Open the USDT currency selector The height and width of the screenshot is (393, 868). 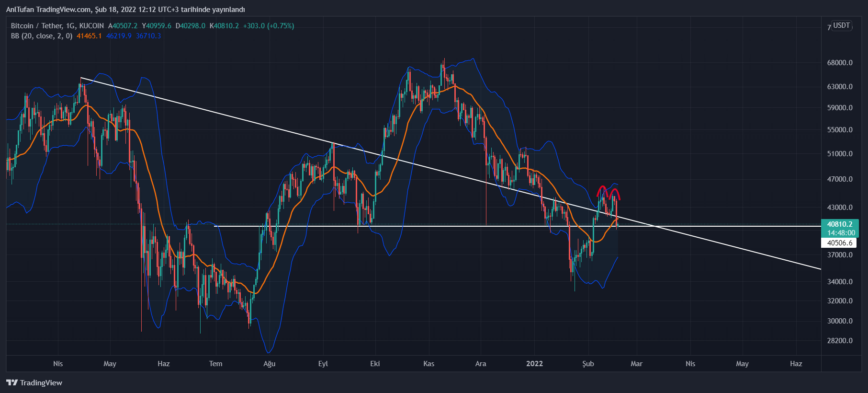click(841, 25)
